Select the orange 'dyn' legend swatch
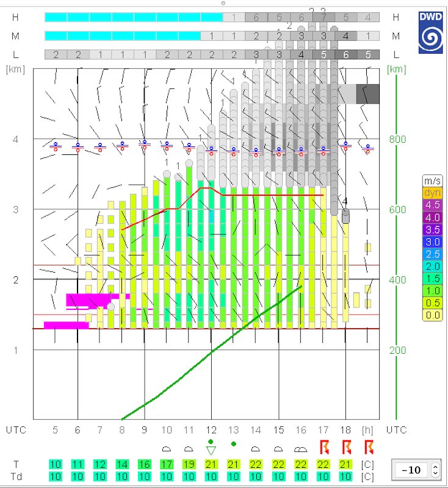This screenshot has width=448, height=488. (432, 192)
